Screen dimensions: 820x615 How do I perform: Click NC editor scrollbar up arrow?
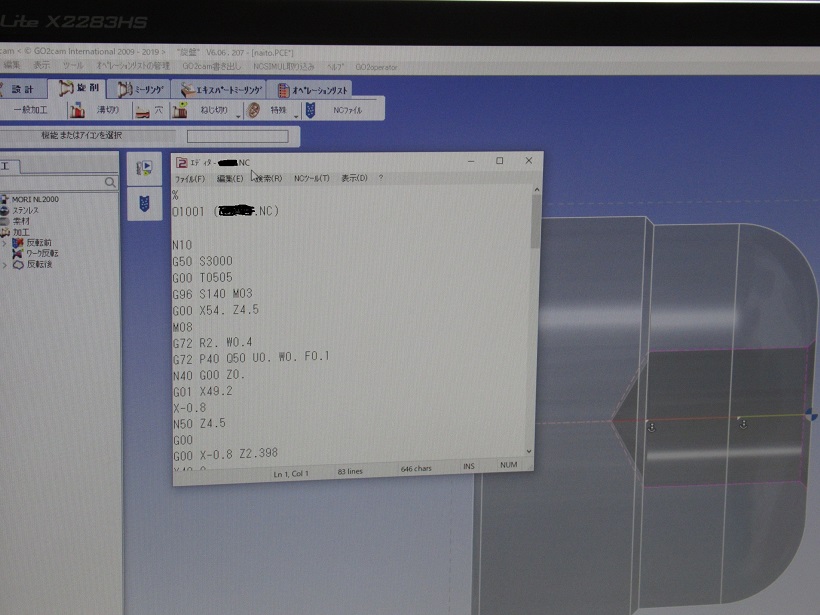pyautogui.click(x=537, y=189)
